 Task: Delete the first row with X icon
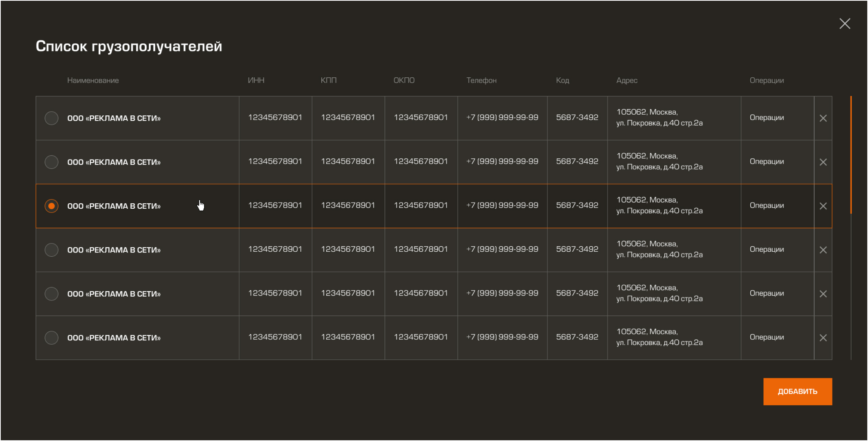coord(823,118)
